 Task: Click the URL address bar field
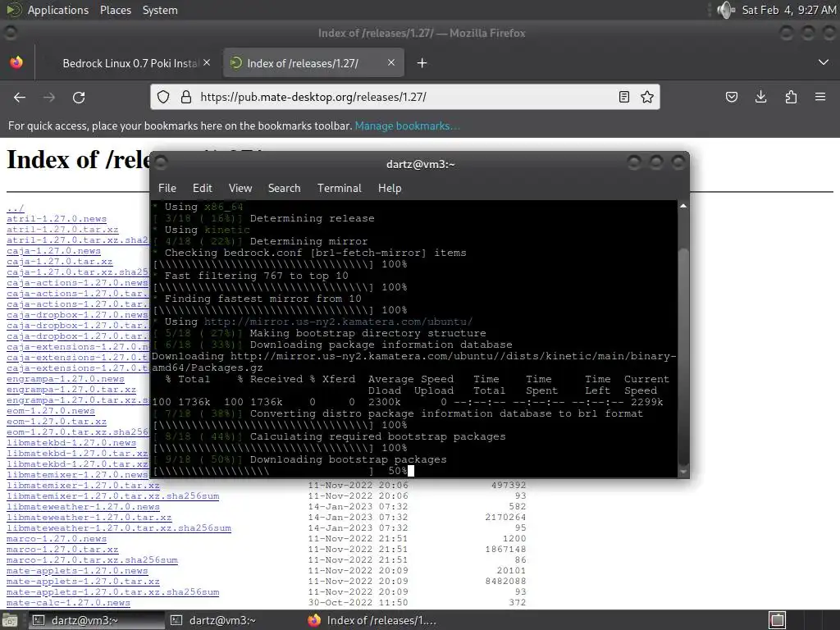404,97
